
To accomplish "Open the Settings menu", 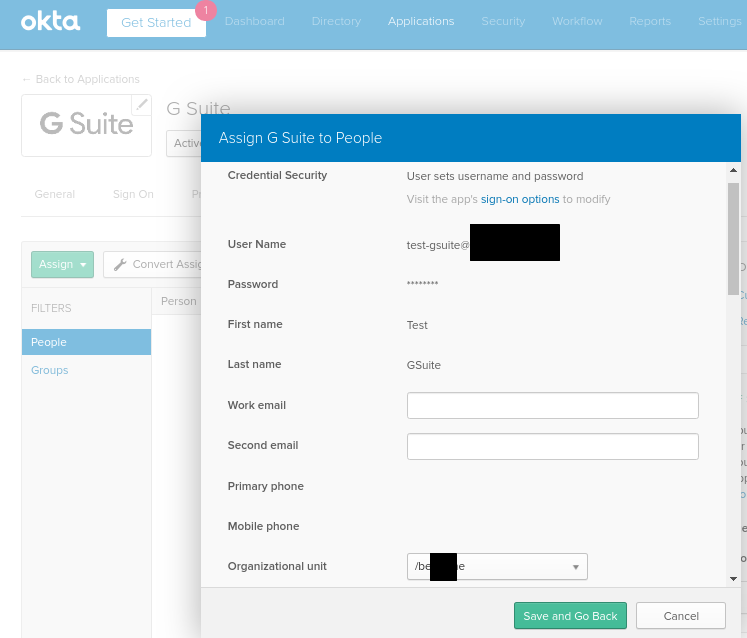I will pyautogui.click(x=720, y=21).
